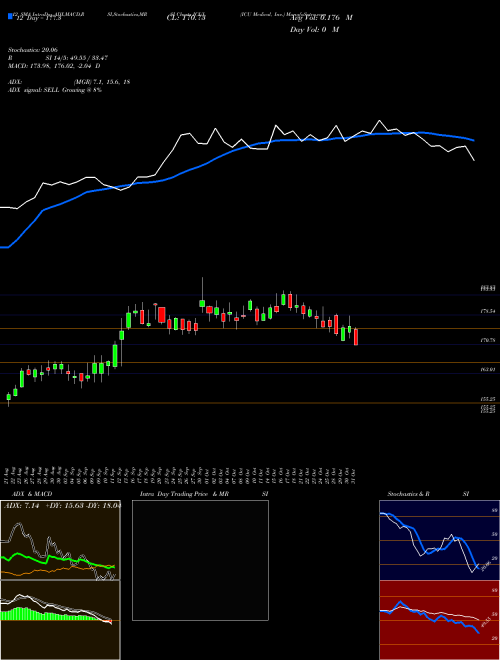Click the 'ADX: 7.14 +DY: 15.63 -DY: 18.04' header
This screenshot has width=500, height=660.
(62, 506)
